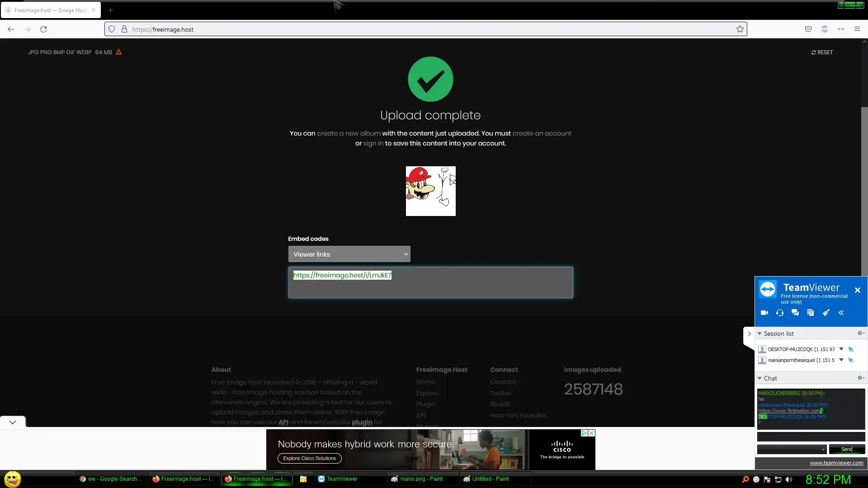Click the Send chat button
This screenshot has height=488, width=868.
847,449
